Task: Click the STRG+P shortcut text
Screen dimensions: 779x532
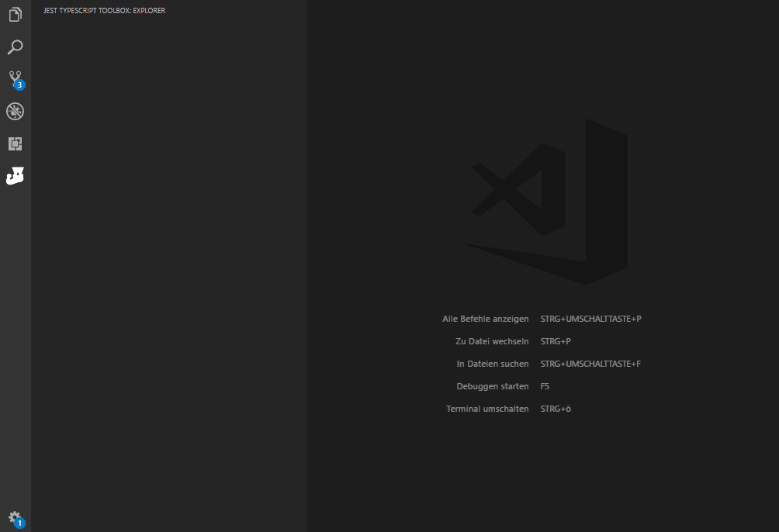Action: [556, 341]
